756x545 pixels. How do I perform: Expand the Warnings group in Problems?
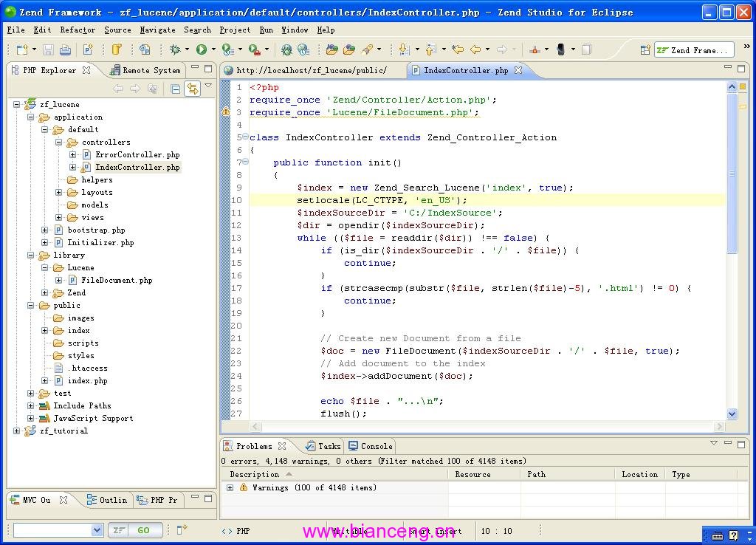pos(230,487)
